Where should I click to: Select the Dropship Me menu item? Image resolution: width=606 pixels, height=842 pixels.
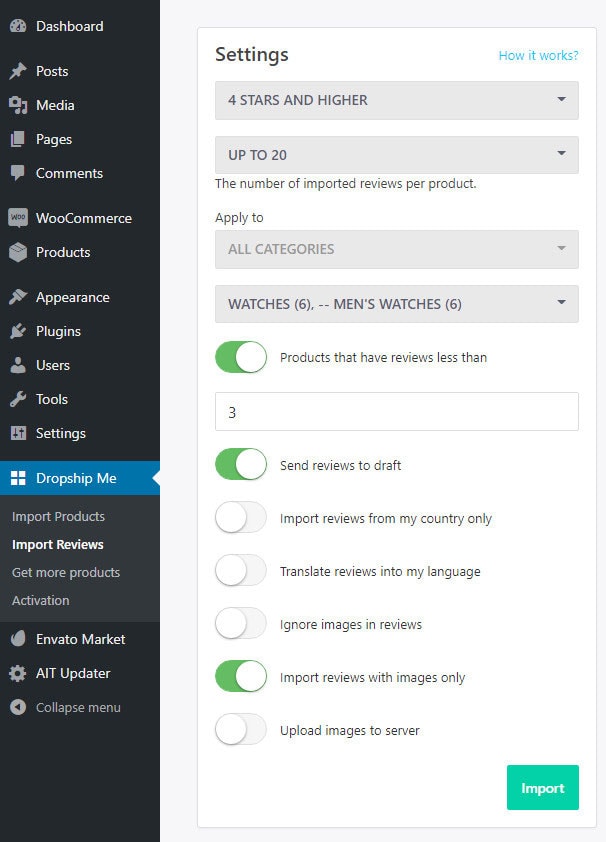[80, 478]
